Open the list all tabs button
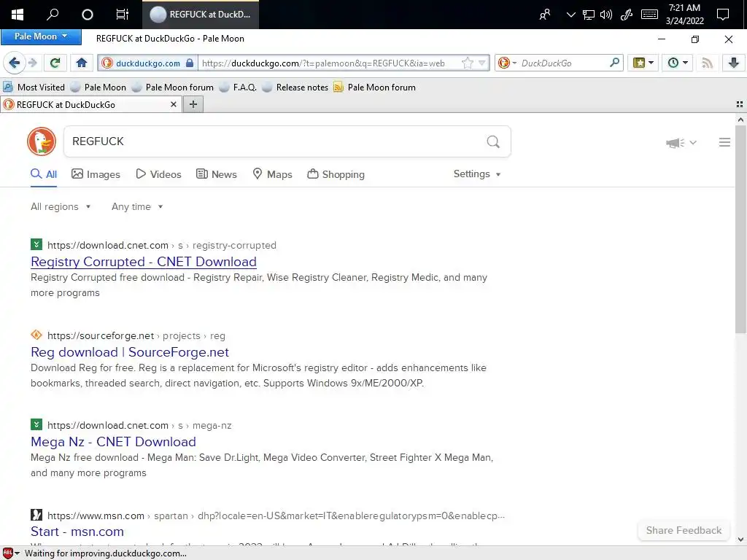This screenshot has width=747, height=560. (x=740, y=104)
